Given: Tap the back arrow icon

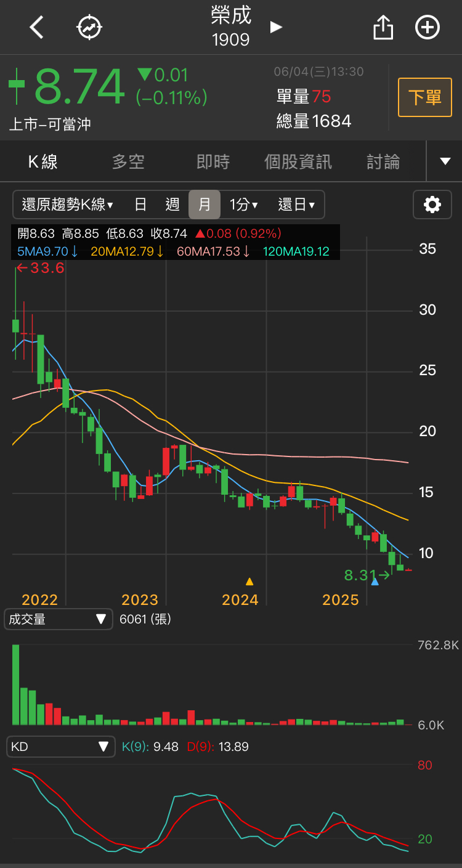Looking at the screenshot, I should (x=37, y=28).
